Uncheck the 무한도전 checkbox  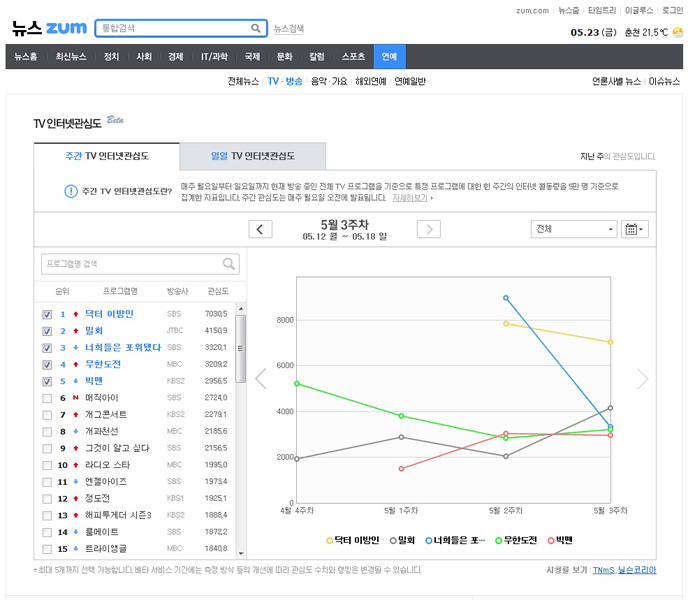[x=47, y=365]
